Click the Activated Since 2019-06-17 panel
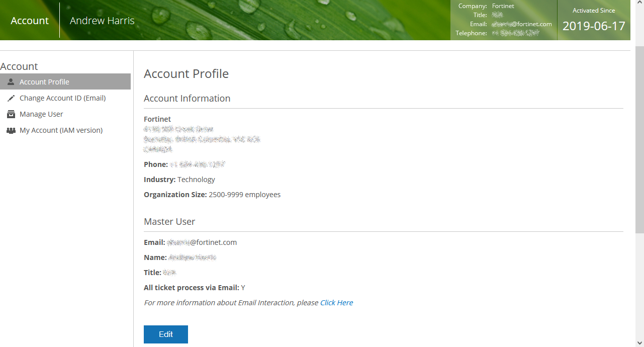This screenshot has width=644, height=347. pyautogui.click(x=593, y=20)
